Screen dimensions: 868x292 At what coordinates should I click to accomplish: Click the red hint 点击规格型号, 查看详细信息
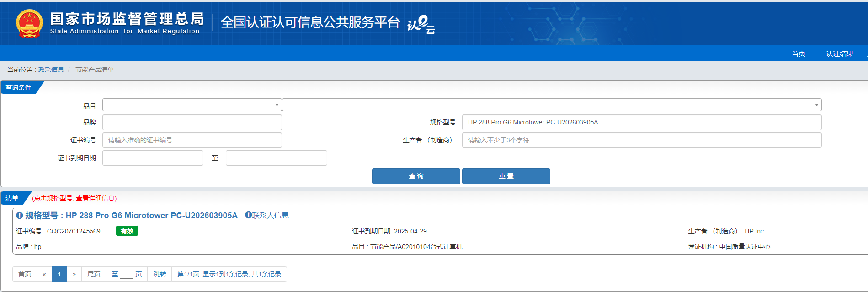click(75, 198)
